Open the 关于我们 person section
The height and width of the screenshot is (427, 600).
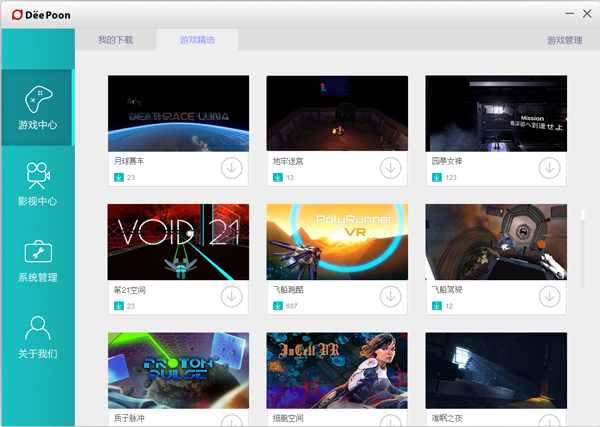pyautogui.click(x=38, y=337)
